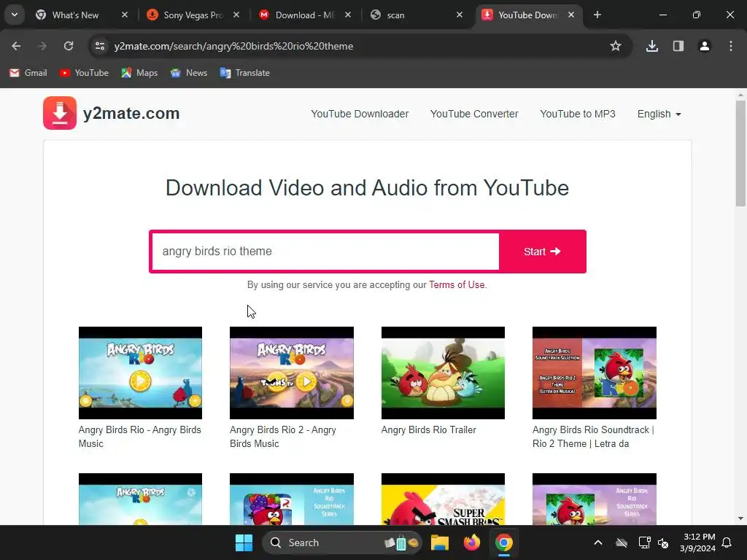Screen dimensions: 747x560
Task: Open YouTube Downloader nav link
Action: pyautogui.click(x=360, y=114)
